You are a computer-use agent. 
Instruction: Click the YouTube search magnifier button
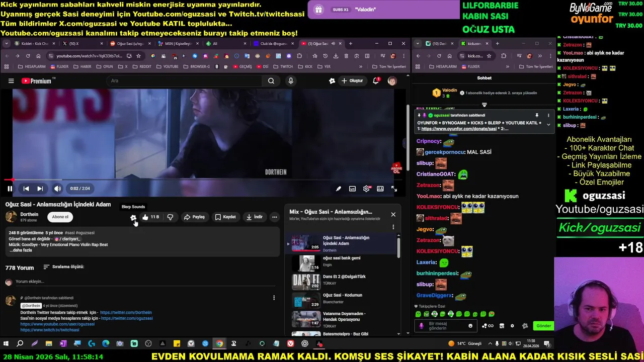click(x=271, y=81)
